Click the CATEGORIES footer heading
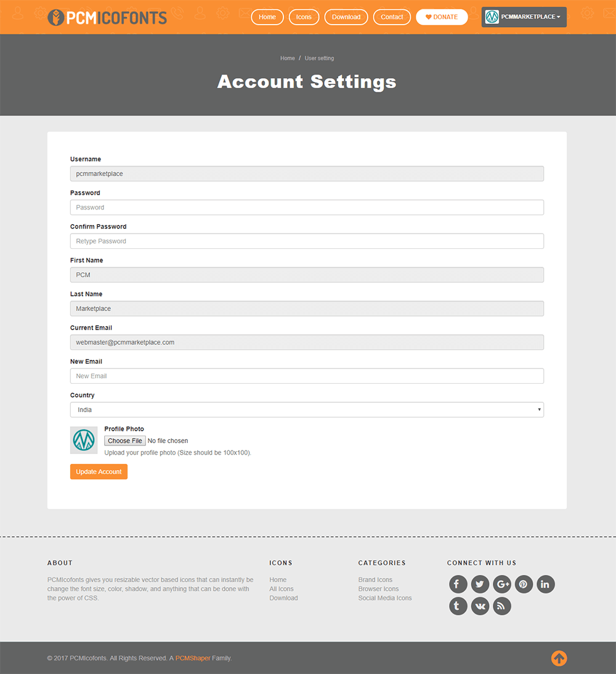The height and width of the screenshot is (674, 616). click(382, 562)
